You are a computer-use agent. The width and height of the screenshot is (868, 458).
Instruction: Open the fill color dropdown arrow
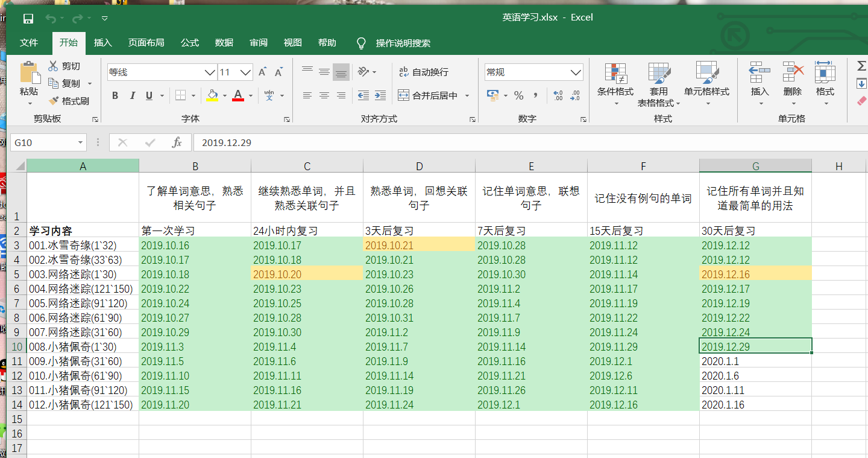coord(225,95)
